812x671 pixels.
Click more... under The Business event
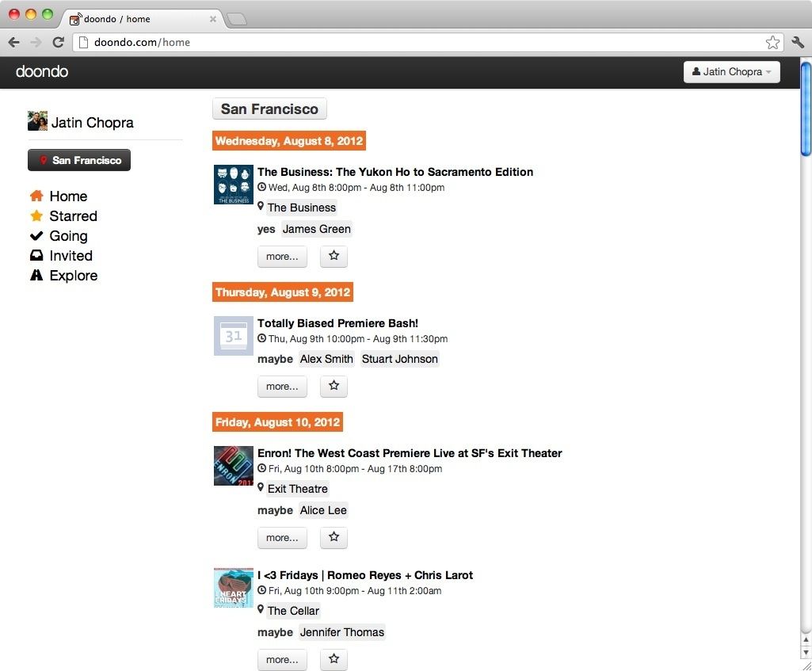282,257
